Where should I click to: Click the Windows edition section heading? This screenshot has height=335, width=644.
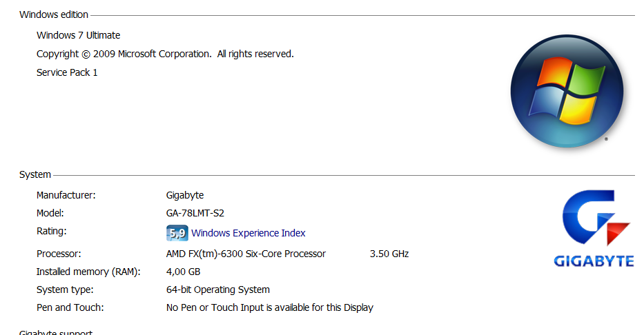point(54,14)
